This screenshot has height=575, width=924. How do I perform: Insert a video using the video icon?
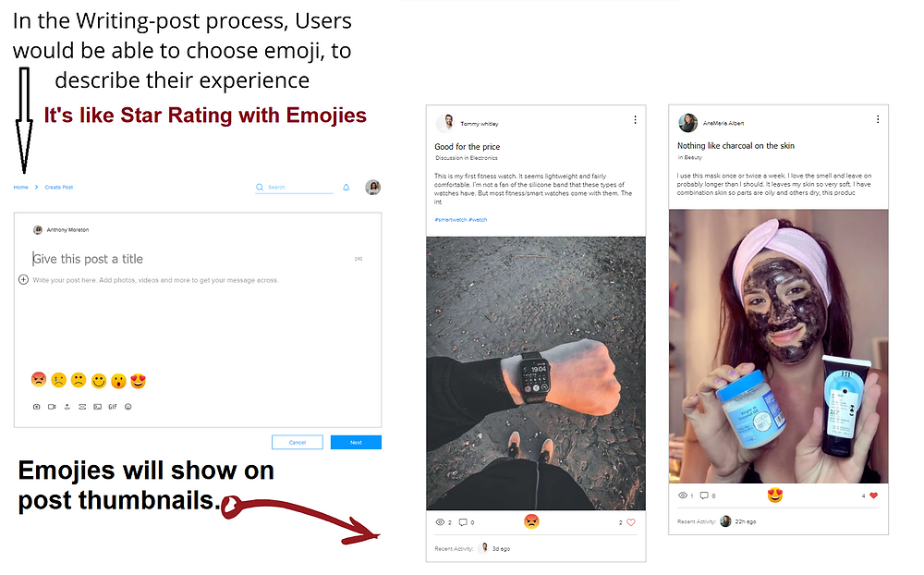point(52,407)
